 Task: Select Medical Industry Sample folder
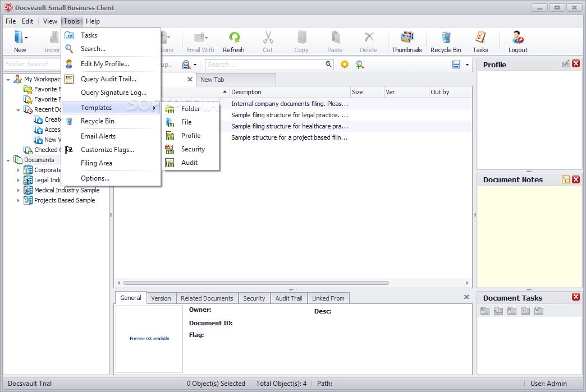click(x=67, y=190)
